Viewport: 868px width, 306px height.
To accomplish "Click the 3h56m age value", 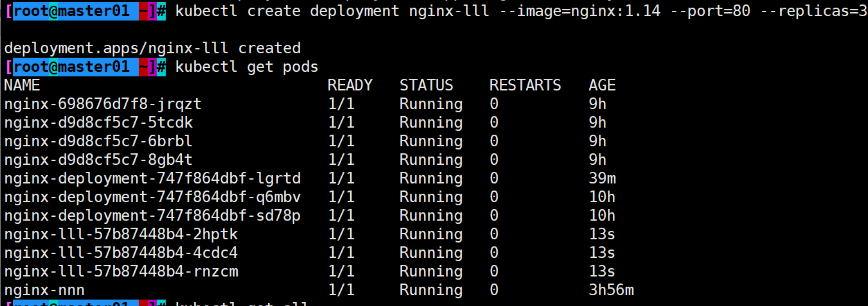I will coord(611,290).
